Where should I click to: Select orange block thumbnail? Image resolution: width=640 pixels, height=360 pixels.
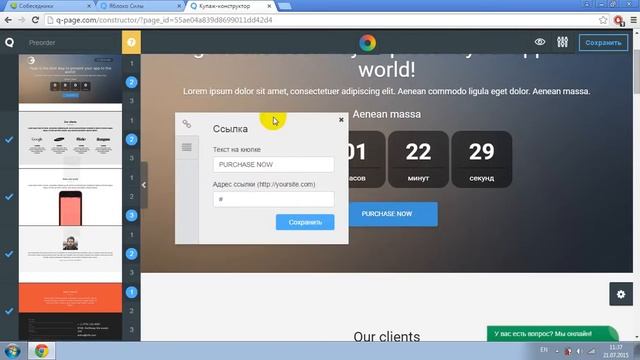tap(70, 298)
